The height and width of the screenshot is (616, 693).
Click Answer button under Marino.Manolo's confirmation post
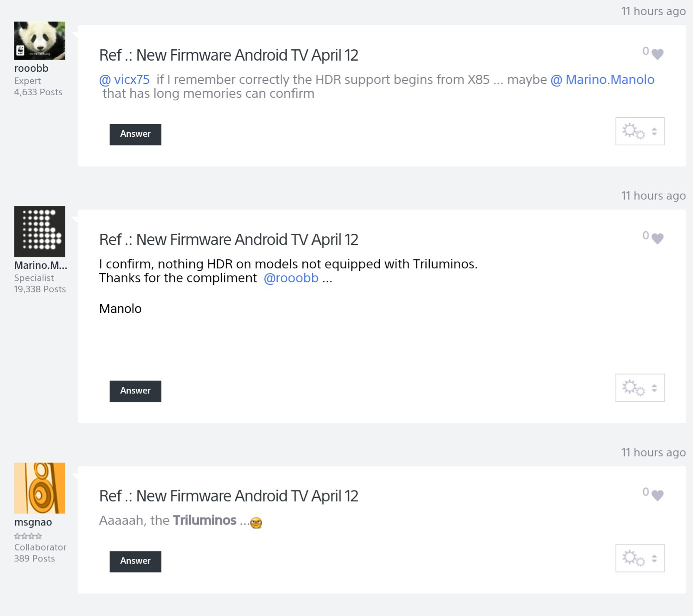[135, 391]
